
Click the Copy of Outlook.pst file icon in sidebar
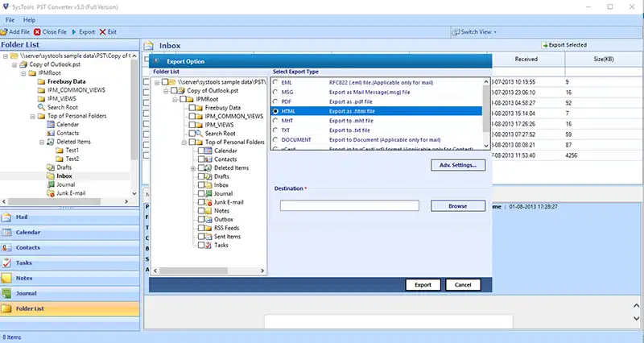23,64
